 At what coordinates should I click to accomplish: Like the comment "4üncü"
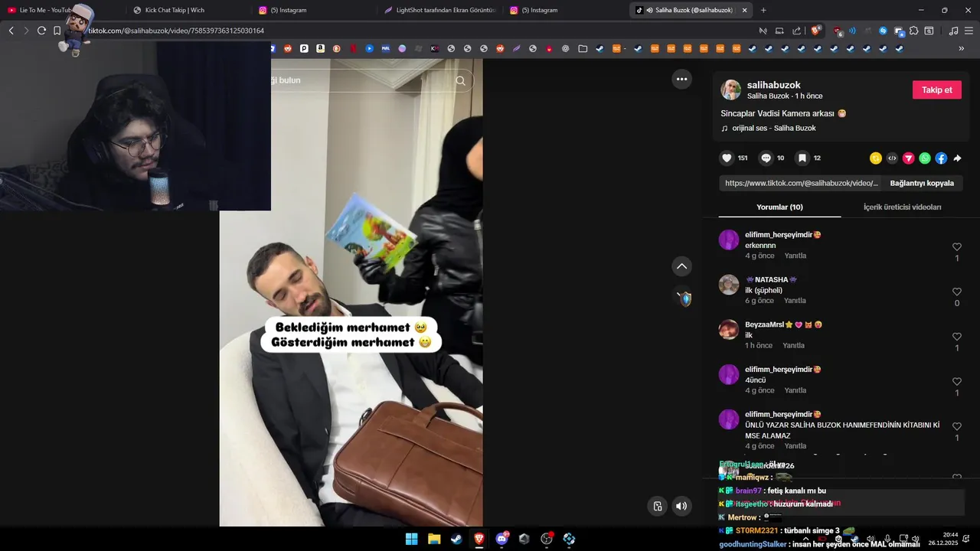pyautogui.click(x=957, y=382)
